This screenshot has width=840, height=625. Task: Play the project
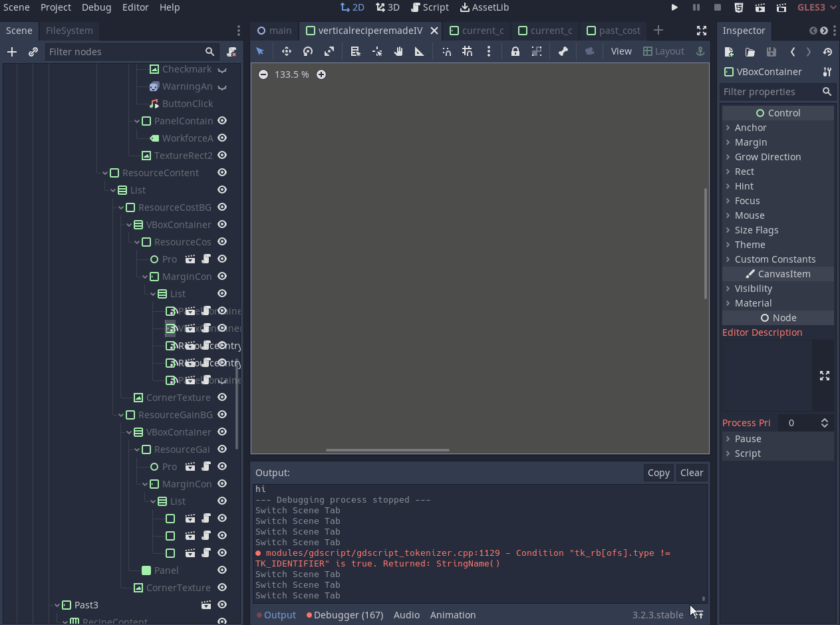coord(674,7)
